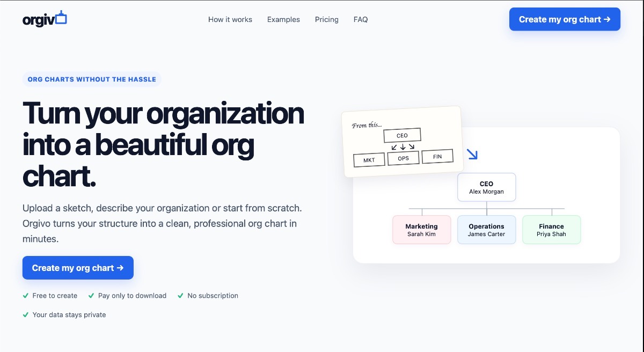644x352 pixels.
Task: Select the pink Marketing Sarah Kim card
Action: (x=422, y=230)
